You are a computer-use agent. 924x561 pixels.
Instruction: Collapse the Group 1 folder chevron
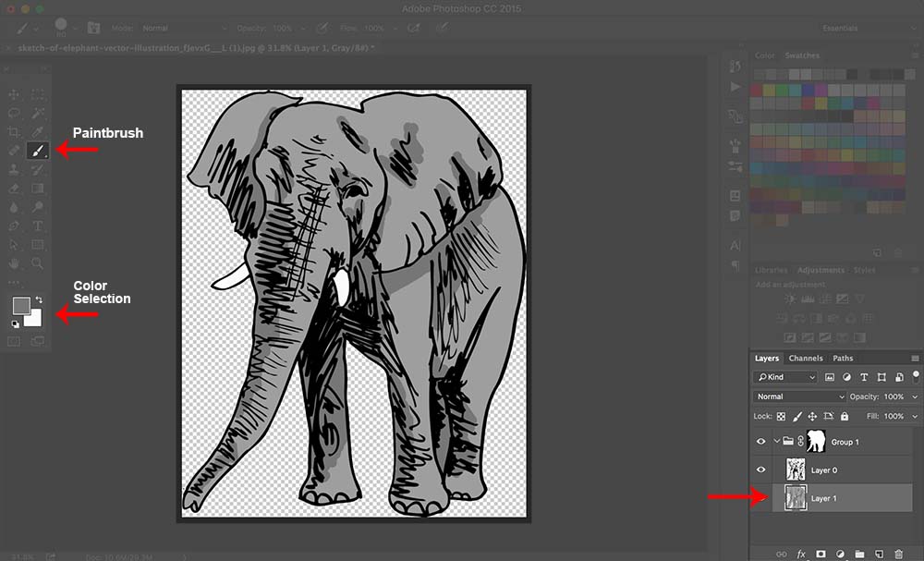[x=777, y=442]
